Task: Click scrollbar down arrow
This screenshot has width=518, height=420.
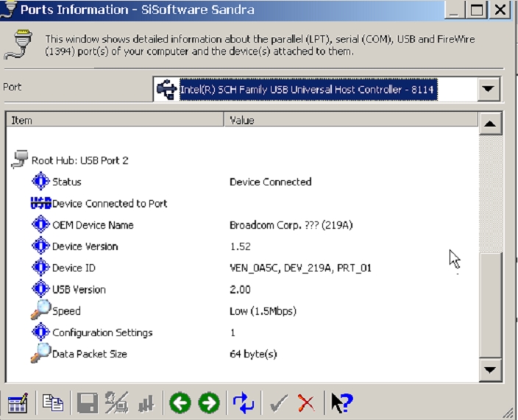Action: [490, 369]
